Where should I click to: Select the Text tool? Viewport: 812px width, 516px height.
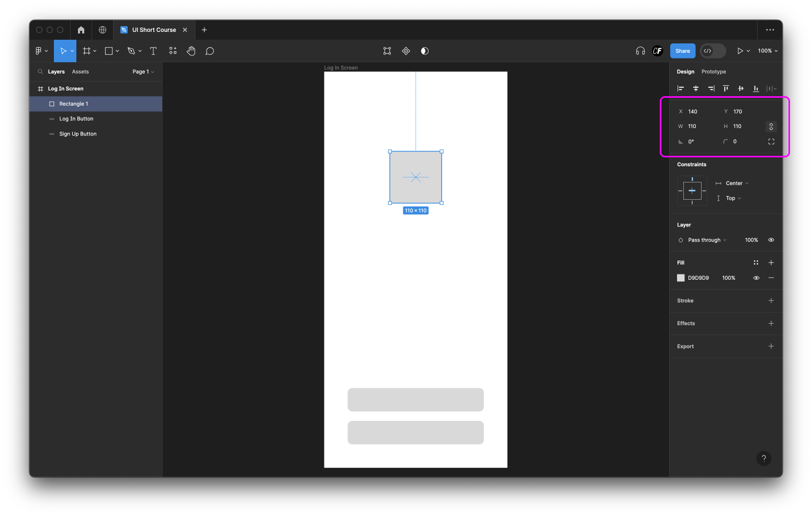pos(153,51)
